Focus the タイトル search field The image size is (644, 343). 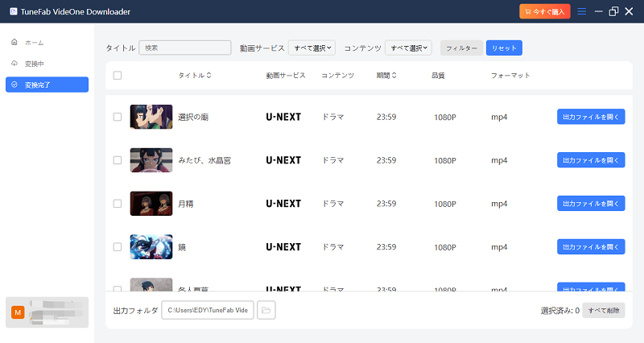[x=185, y=48]
